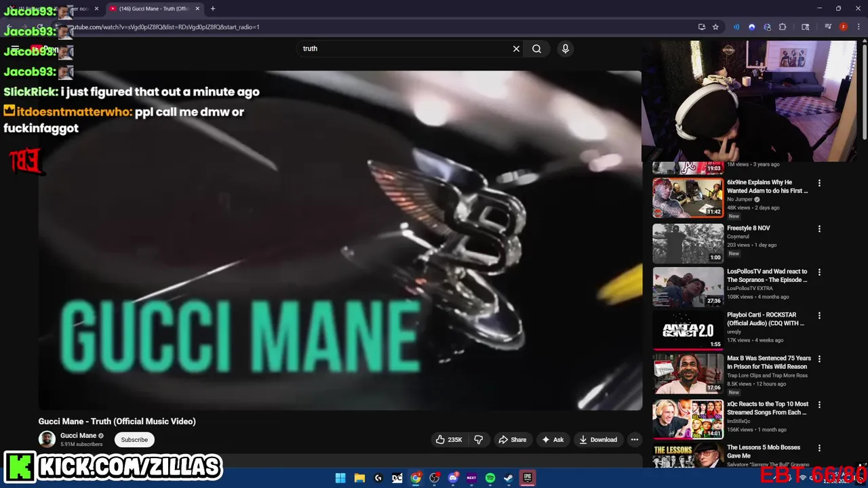
Task: Open the xQc Reacts to Top 10 title
Action: (768, 408)
